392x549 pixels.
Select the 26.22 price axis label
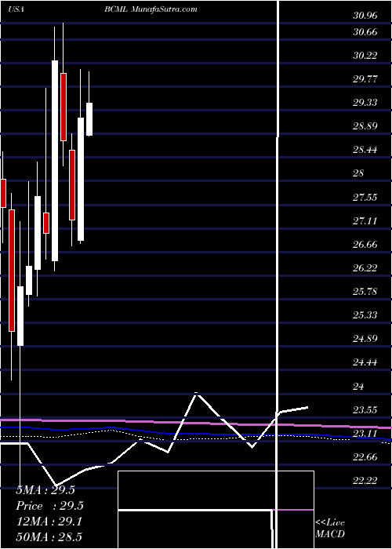tap(365, 268)
